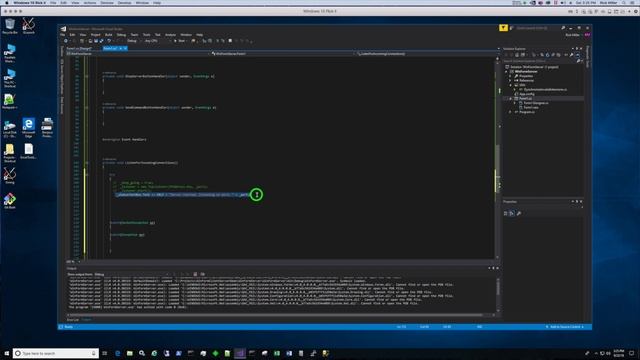Expand the Program.cs node arrow
This screenshot has height=360, width=640.
click(510, 112)
